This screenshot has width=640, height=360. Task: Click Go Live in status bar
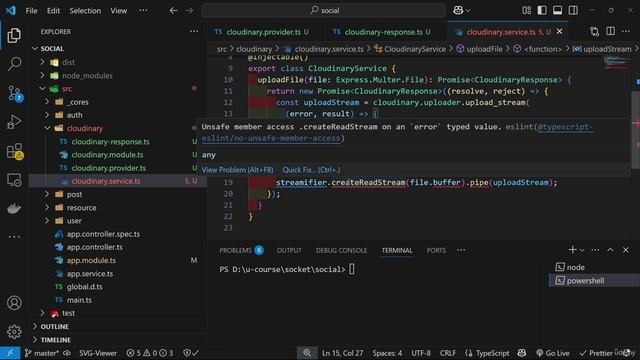[553, 353]
